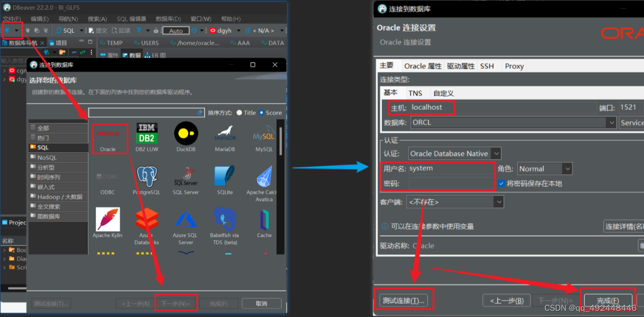This screenshot has height=317, width=644.
Task: Click the link-with-editor arrows in navigator
Action: pyautogui.click(x=82, y=52)
